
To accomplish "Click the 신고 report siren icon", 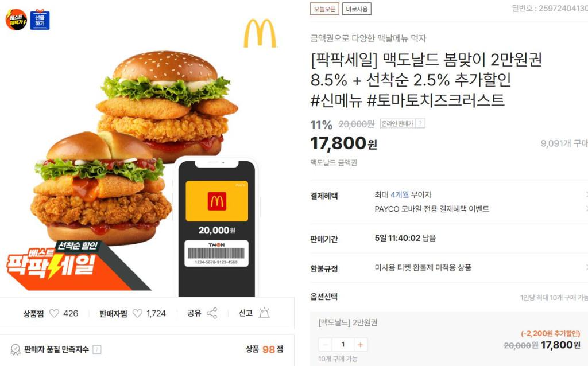I will [264, 313].
